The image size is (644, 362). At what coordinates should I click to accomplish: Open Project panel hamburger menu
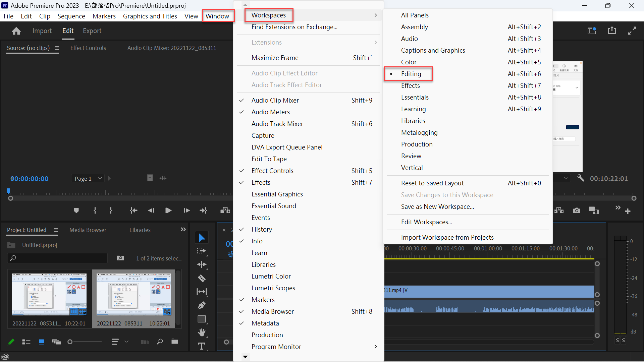click(x=56, y=230)
